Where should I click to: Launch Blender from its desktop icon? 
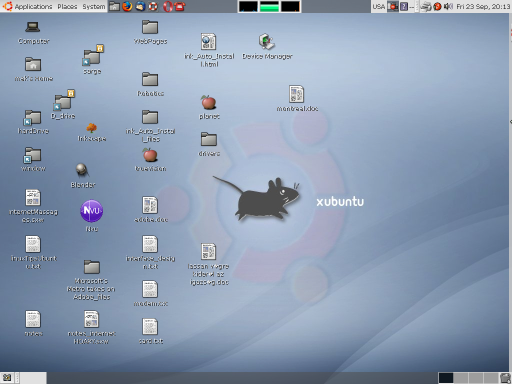point(83,175)
